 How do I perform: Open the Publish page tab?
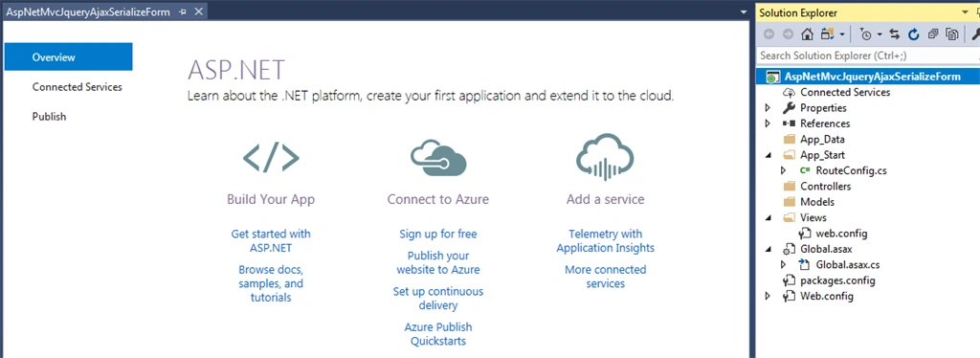coord(50,117)
